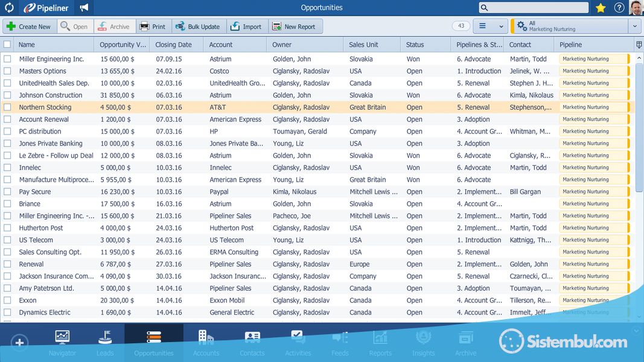This screenshot has width=644, height=362.
Task: Click the Create New button
Action: [29, 27]
